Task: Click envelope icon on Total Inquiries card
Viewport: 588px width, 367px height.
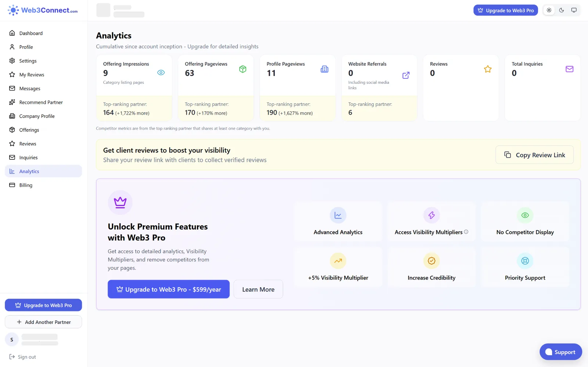Action: [x=569, y=69]
